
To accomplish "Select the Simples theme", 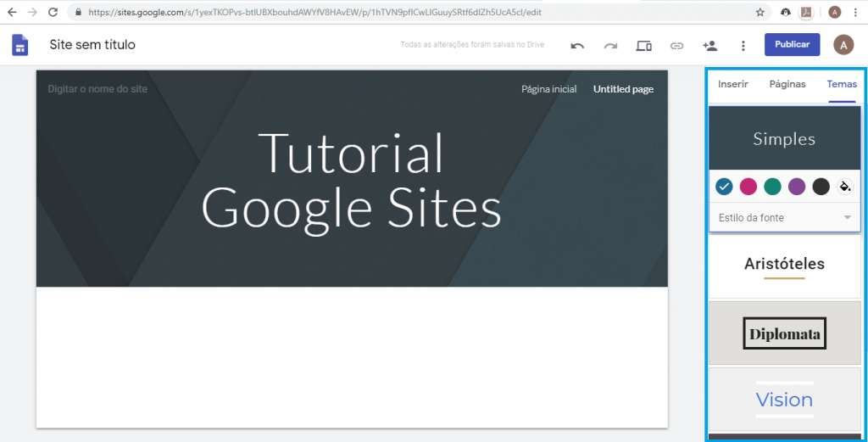I will [x=784, y=138].
